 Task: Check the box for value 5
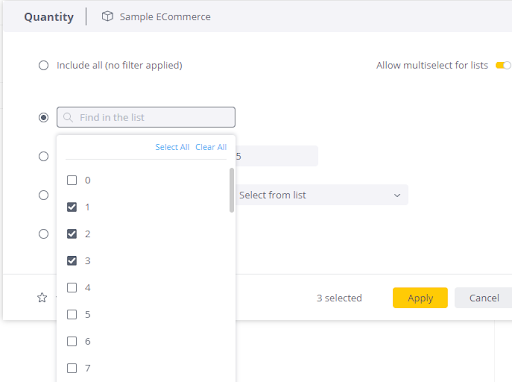pyautogui.click(x=72, y=314)
